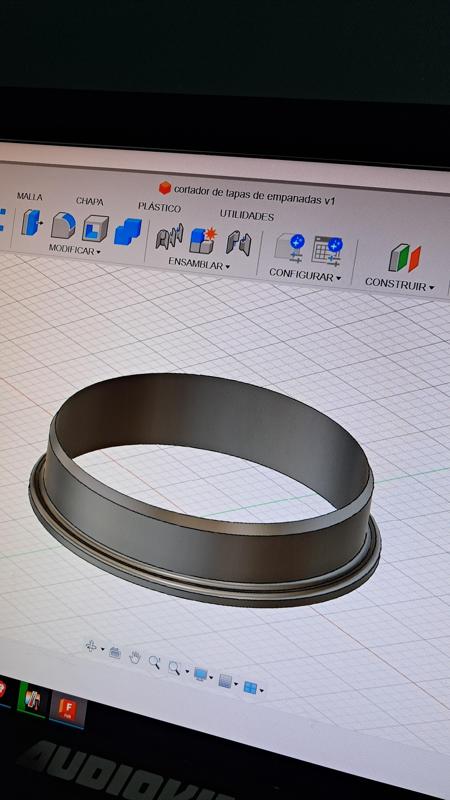Select the Press Pull tool in Modificar
This screenshot has width=450, height=800.
31,222
